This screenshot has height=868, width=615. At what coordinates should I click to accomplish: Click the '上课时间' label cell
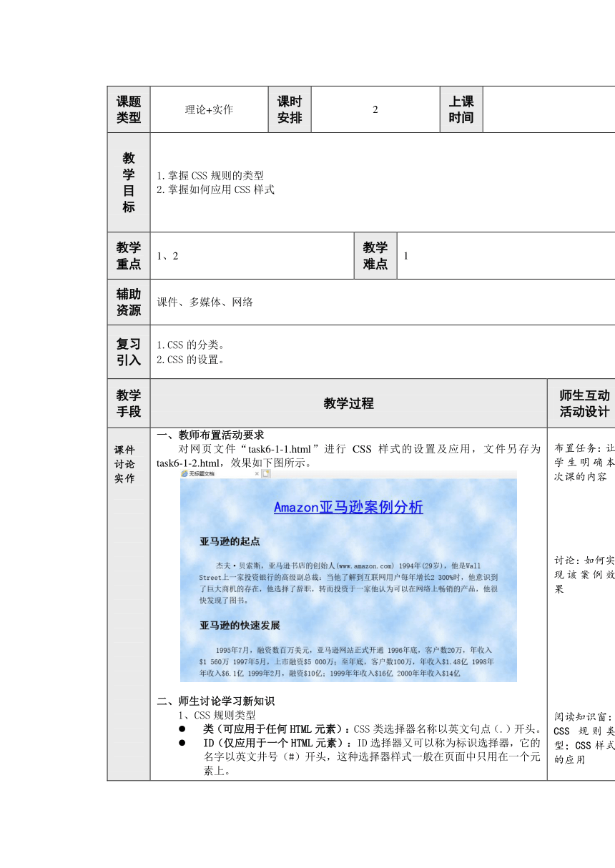pos(461,109)
